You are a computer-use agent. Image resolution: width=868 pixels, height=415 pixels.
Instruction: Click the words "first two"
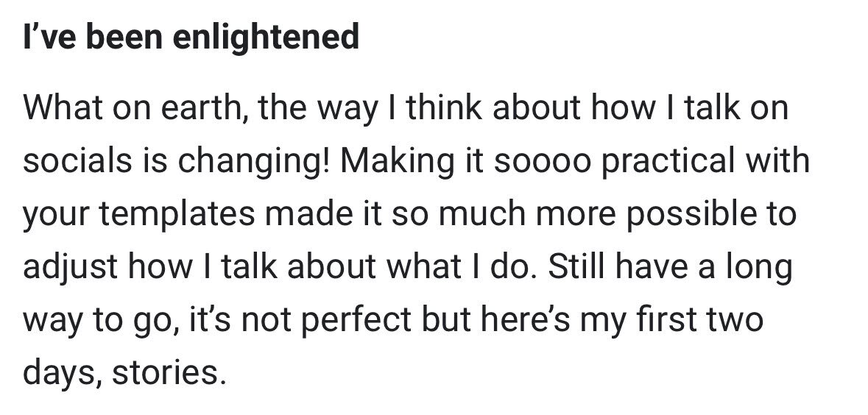tap(699, 320)
